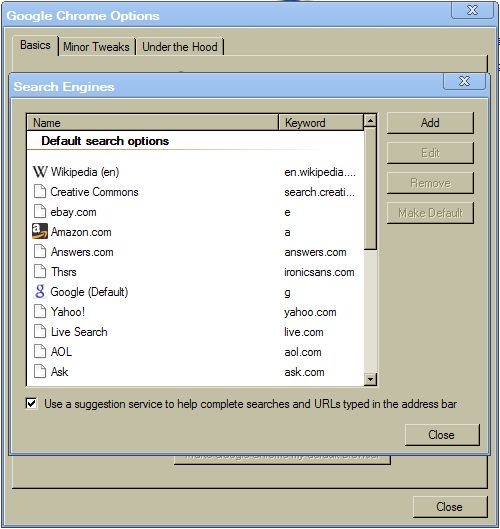This screenshot has width=500, height=529.
Task: Click the Answers.com page icon
Action: click(x=40, y=252)
